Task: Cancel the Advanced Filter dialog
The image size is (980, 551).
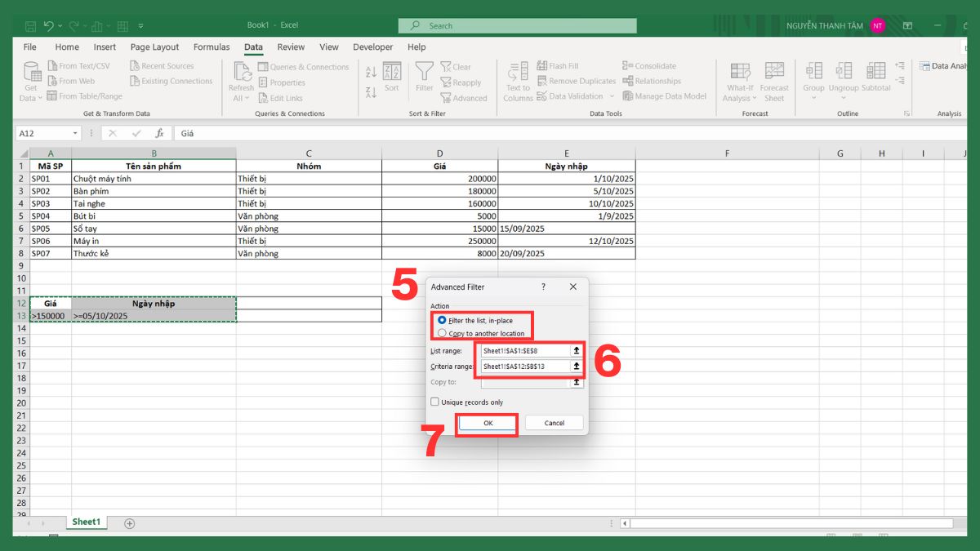Action: [554, 423]
